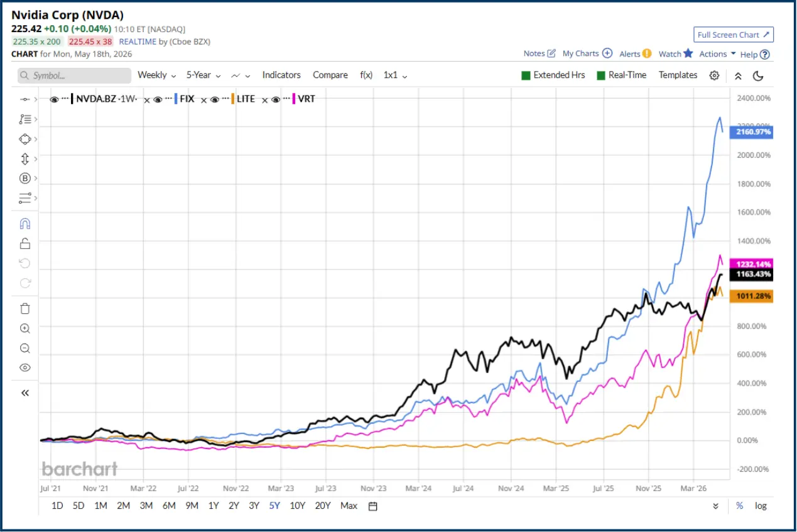The width and height of the screenshot is (797, 532).
Task: Hide FIX series with eye icon
Action: click(x=158, y=99)
